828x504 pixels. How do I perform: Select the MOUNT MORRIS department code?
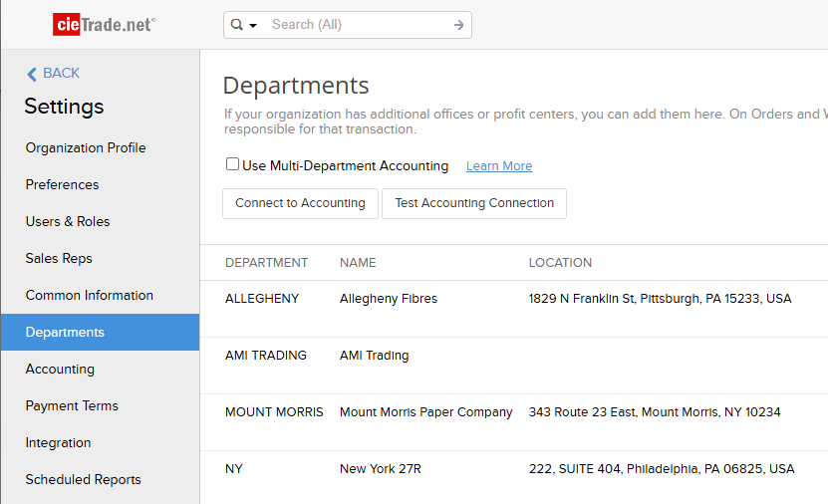click(274, 412)
